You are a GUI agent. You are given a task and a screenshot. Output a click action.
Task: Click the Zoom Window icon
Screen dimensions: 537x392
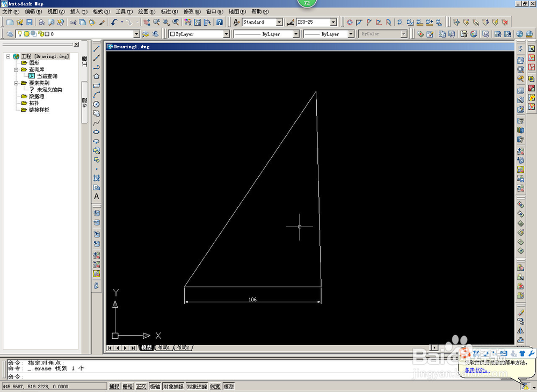(166, 22)
